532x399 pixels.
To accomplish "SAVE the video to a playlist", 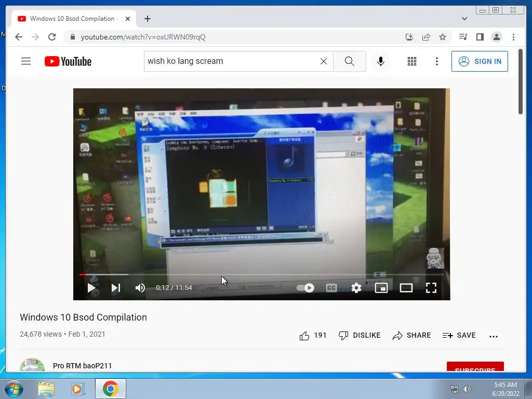I will [x=459, y=336].
